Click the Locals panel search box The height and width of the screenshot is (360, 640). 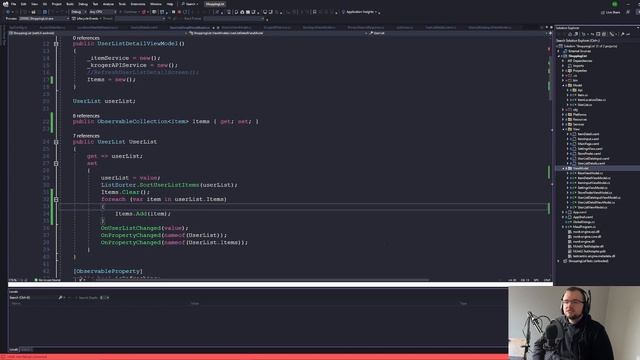[33, 298]
